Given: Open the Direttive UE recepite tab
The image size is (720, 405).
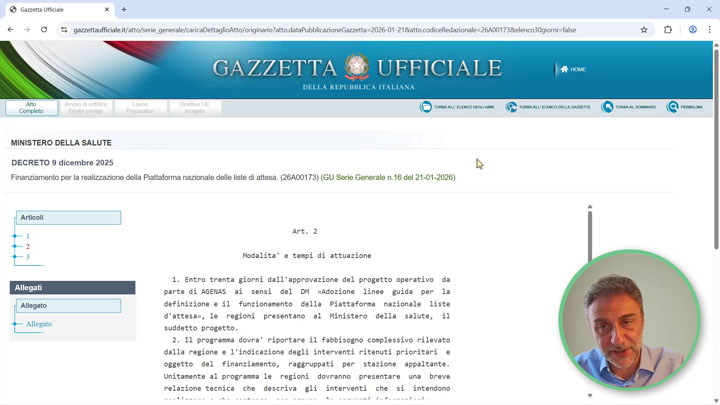Looking at the screenshot, I should (x=195, y=108).
